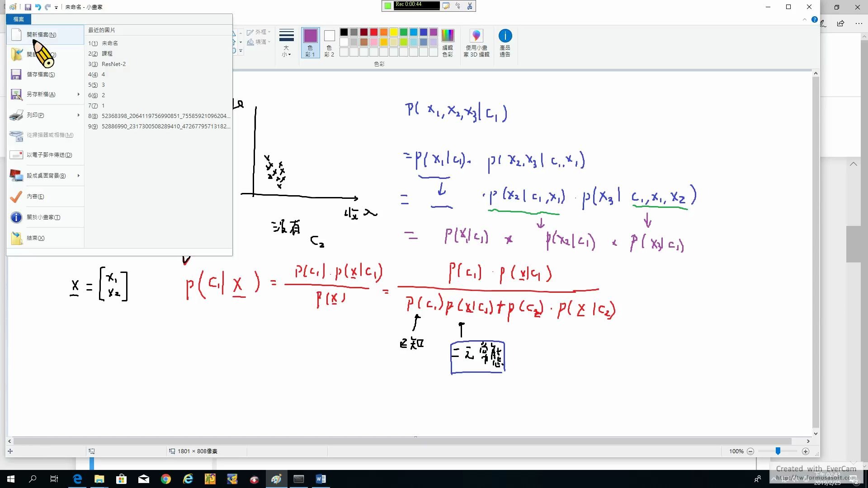
Task: Click the zoom in plus button
Action: point(805,451)
